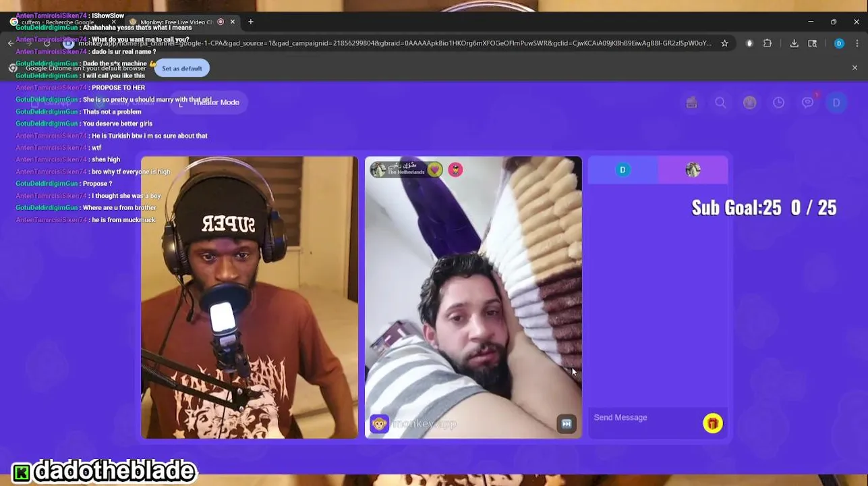Screen dimensions: 868x486
Task: Select the partner avatar tab in chat panel
Action: point(693,170)
